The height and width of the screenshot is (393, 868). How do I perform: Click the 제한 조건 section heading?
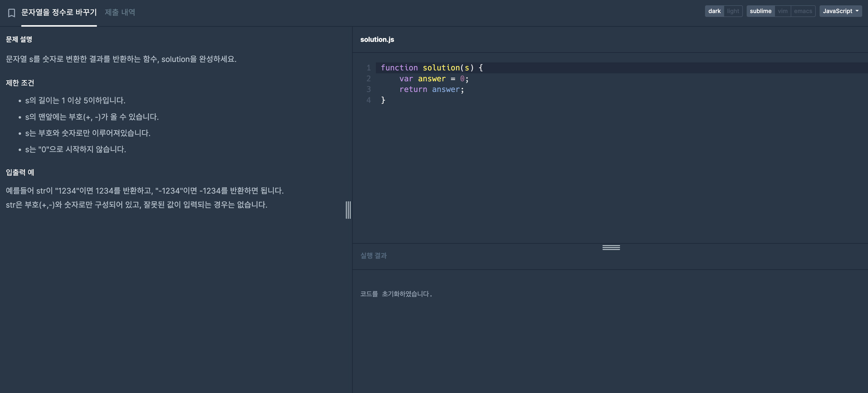tap(20, 83)
